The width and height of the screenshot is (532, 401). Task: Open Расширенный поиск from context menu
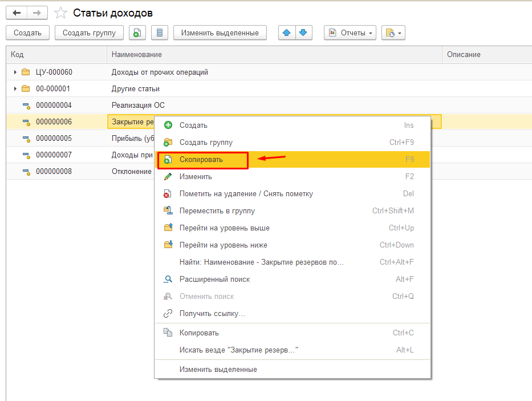pyautogui.click(x=293, y=279)
